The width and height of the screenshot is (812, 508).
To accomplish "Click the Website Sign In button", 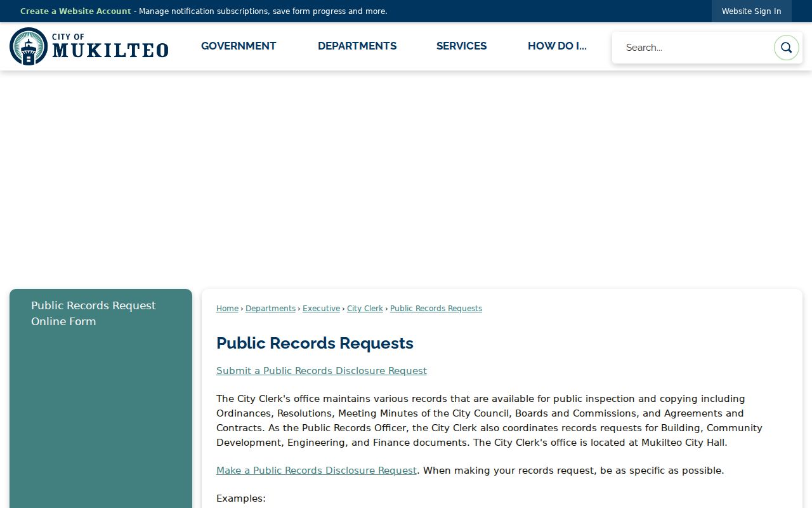I will 752,11.
